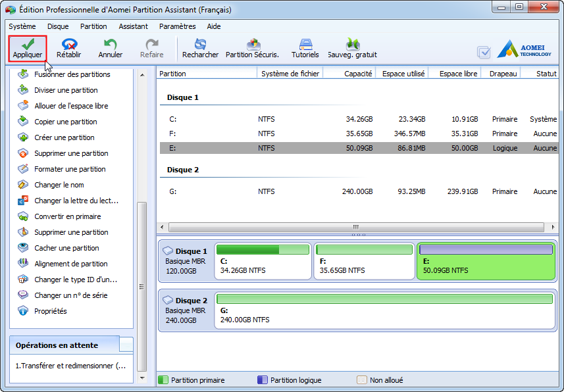The width and height of the screenshot is (564, 392).
Task: Select the F: partition row in list
Action: pos(359,134)
